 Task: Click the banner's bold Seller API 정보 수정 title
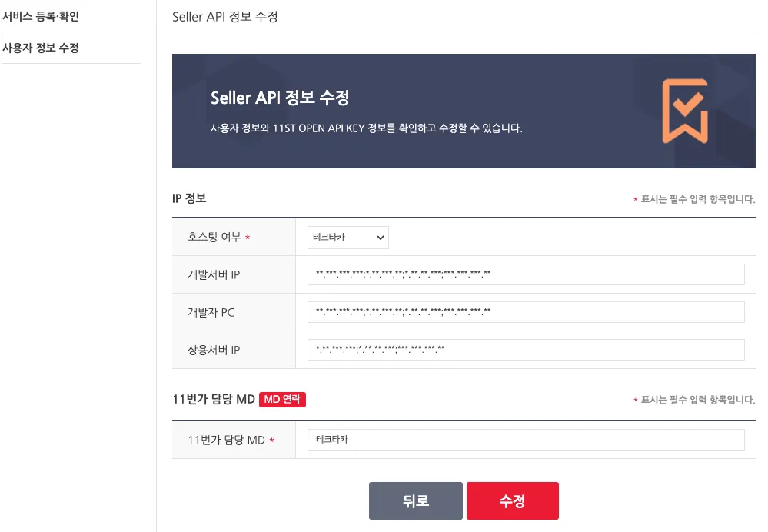click(x=280, y=98)
